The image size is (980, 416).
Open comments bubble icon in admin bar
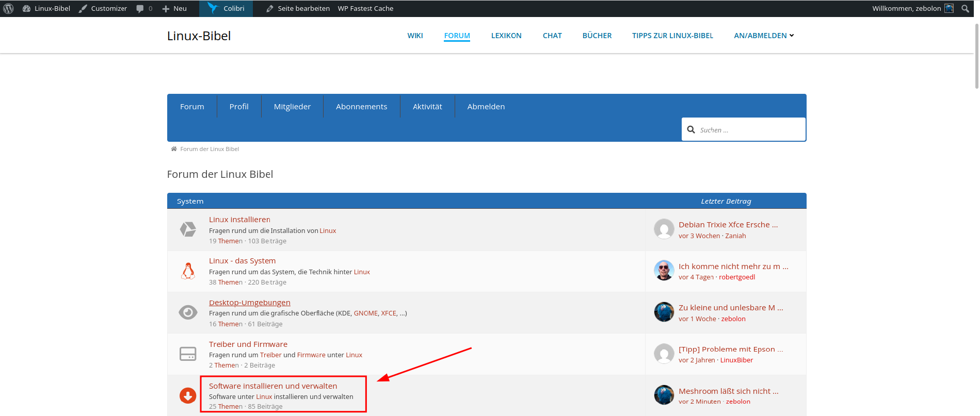click(140, 8)
